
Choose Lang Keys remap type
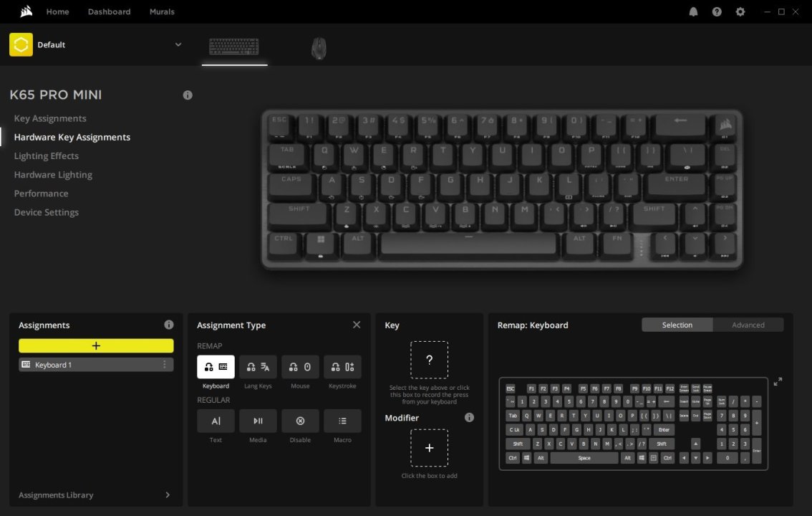pos(258,367)
